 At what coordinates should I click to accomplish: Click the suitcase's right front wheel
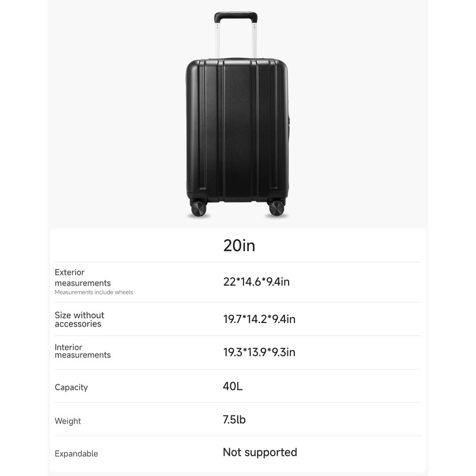(277, 208)
